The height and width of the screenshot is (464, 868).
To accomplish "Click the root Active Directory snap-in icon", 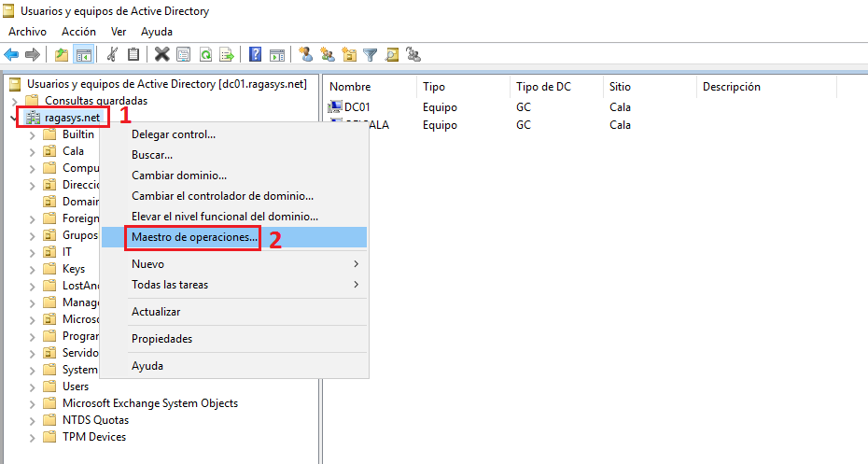I will pos(16,84).
